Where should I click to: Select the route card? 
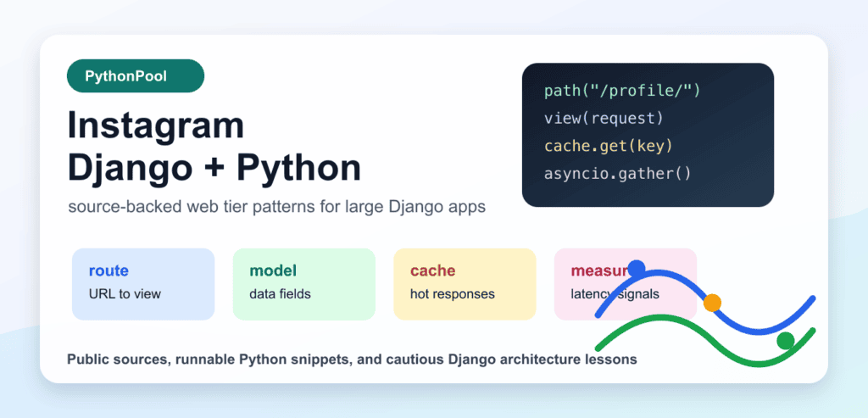143,284
